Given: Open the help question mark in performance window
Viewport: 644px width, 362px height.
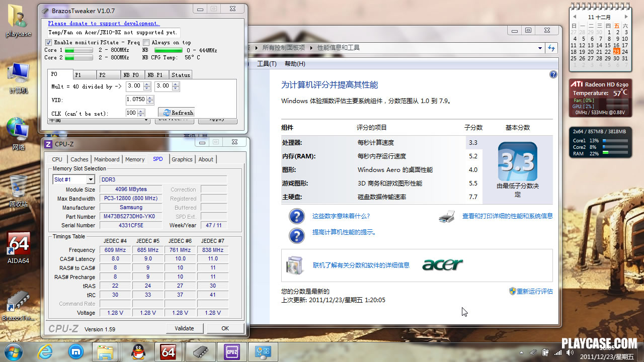Looking at the screenshot, I should pos(553,74).
